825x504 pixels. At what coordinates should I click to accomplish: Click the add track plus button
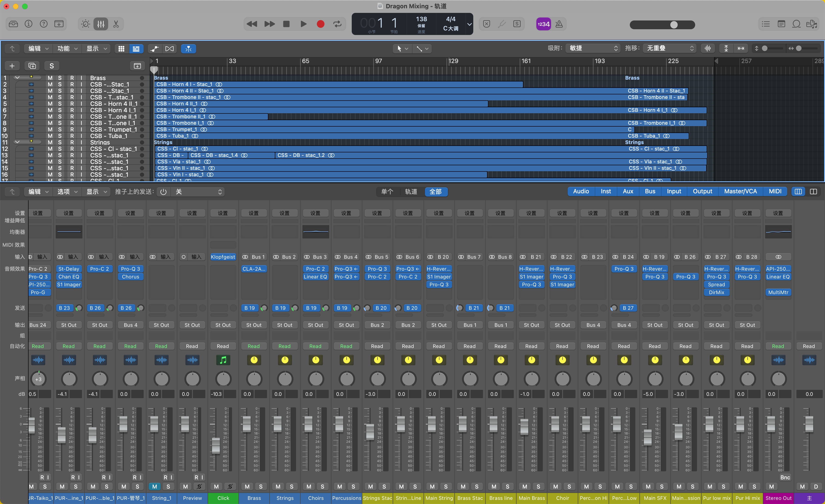click(x=12, y=66)
